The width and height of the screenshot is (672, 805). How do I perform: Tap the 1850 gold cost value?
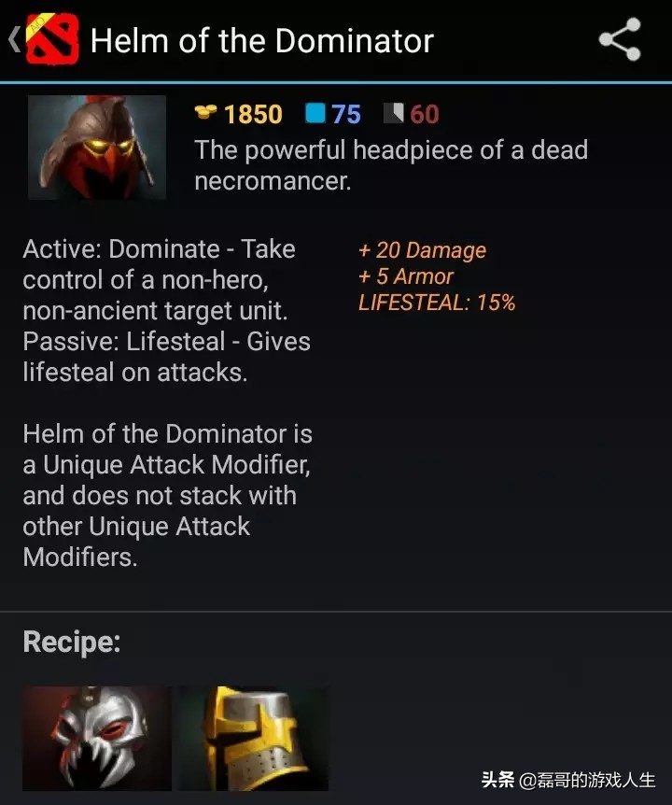pos(254,114)
